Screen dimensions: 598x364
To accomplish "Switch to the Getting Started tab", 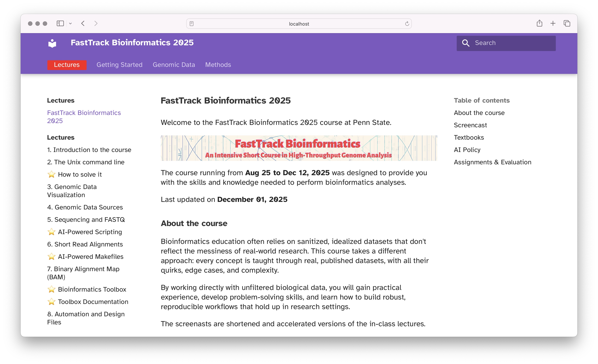I will (x=119, y=65).
